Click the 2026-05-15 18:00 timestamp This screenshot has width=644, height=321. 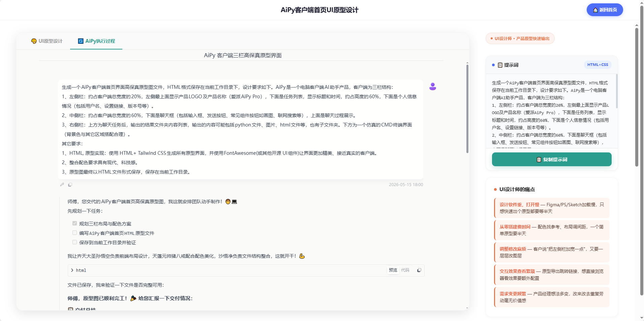406,184
